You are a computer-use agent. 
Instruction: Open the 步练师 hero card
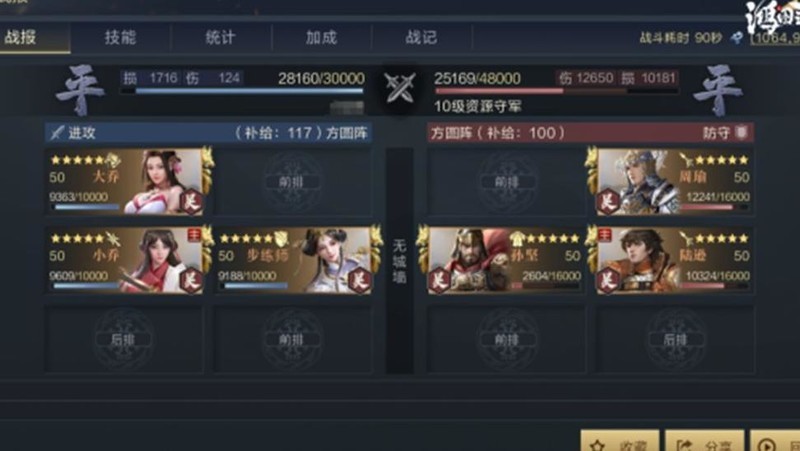[x=295, y=260]
